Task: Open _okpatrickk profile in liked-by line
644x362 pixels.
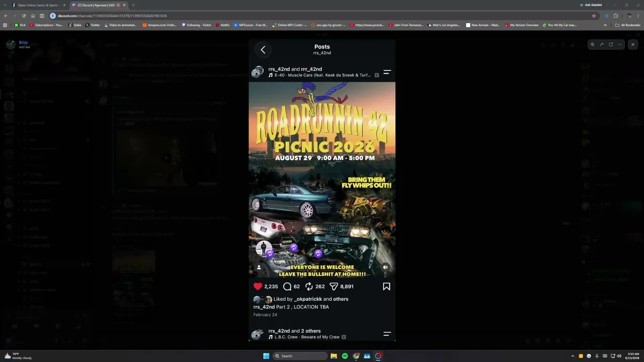Action: 307,299
